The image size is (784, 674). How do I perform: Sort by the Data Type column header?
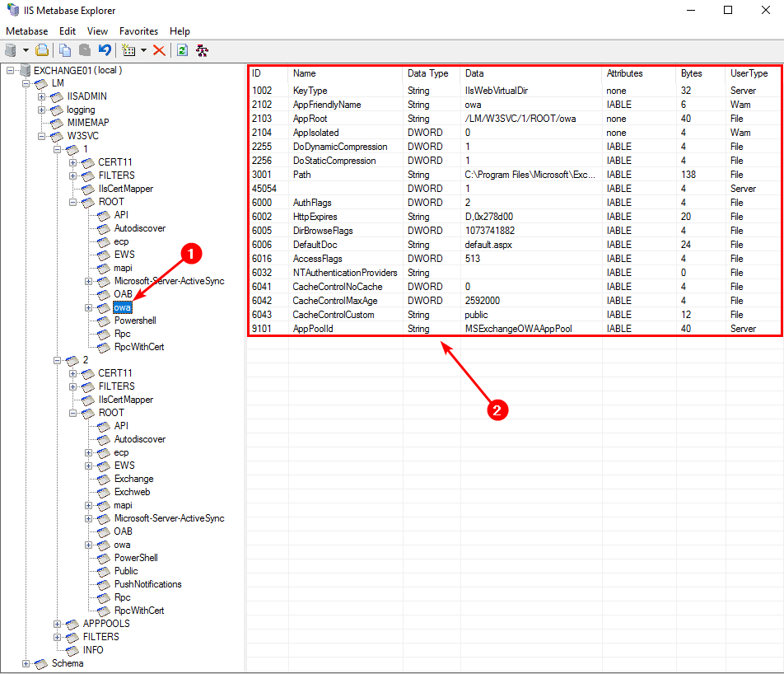[427, 73]
